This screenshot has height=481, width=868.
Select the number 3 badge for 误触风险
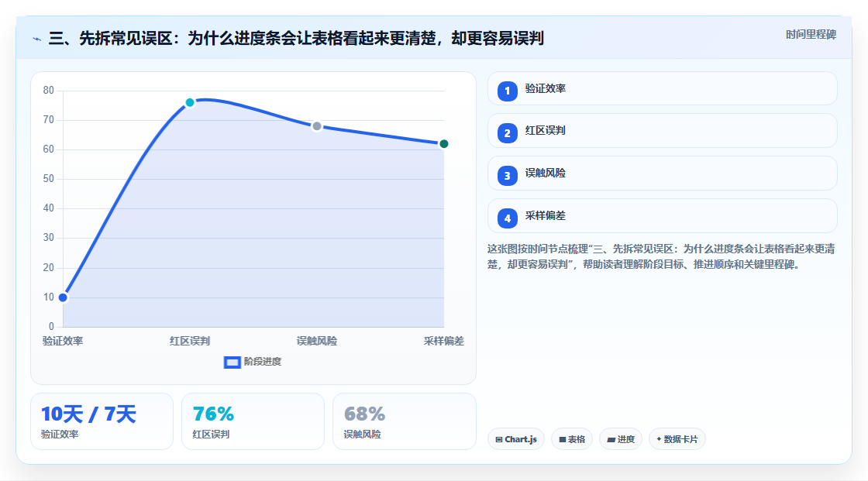click(x=507, y=176)
